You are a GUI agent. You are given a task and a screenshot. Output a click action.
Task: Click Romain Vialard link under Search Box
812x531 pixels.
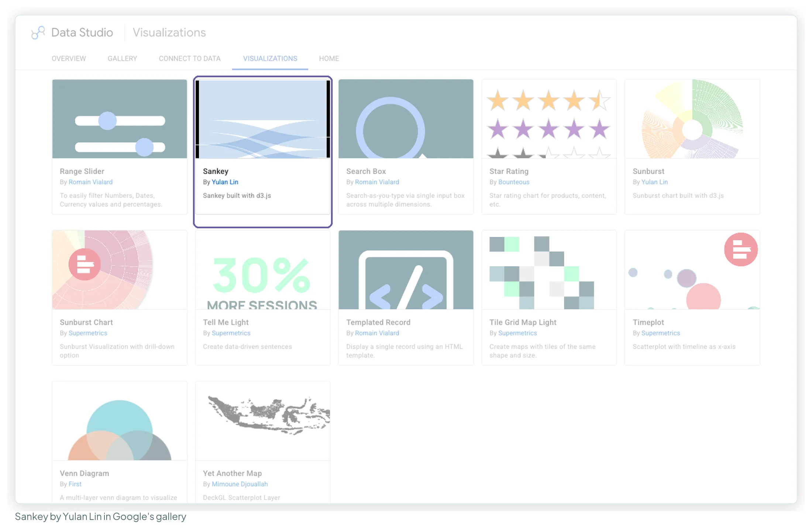pyautogui.click(x=377, y=182)
